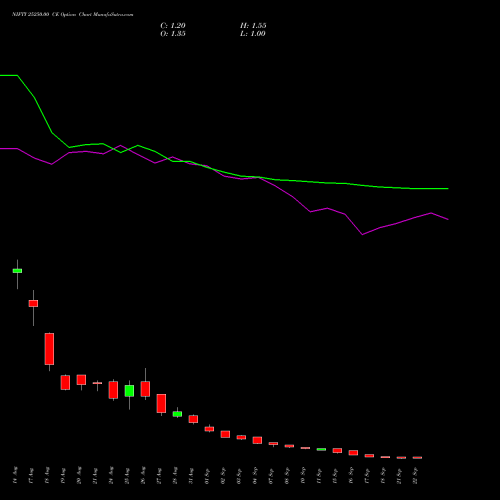500x500 pixels.
Task: Click the 26 Aug date label
Action: point(143,475)
